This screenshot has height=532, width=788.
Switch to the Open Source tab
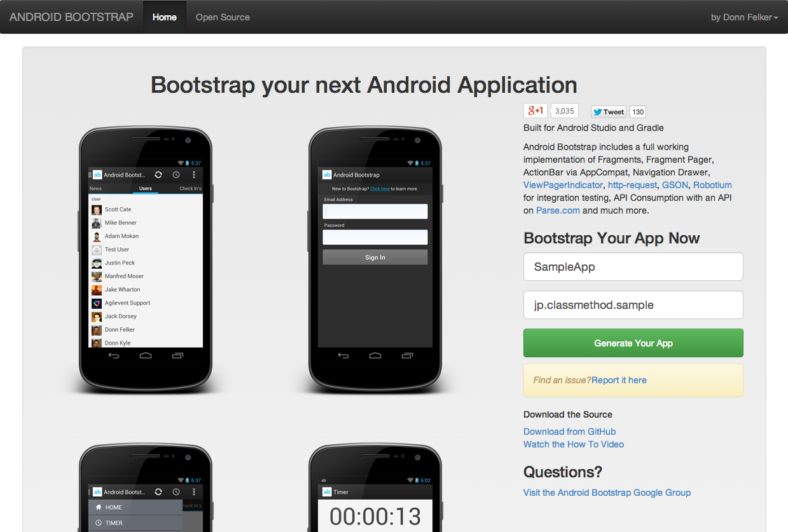[x=222, y=17]
